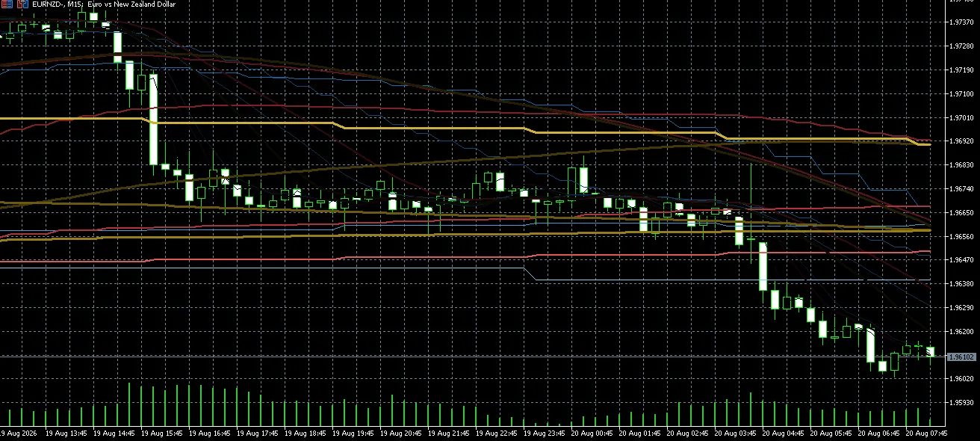Click the 1.96920 price scale label
The width and height of the screenshot is (980, 441).
961,141
